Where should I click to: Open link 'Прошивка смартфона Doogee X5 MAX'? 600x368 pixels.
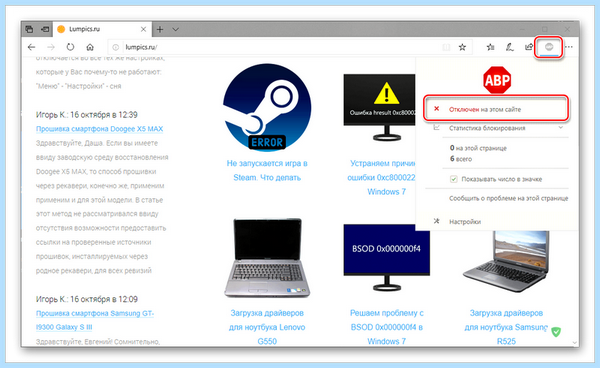pyautogui.click(x=99, y=129)
